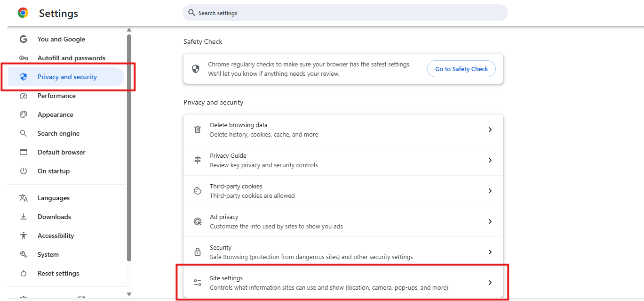Open the Search engine settings section
This screenshot has height=301, width=644.
(58, 133)
